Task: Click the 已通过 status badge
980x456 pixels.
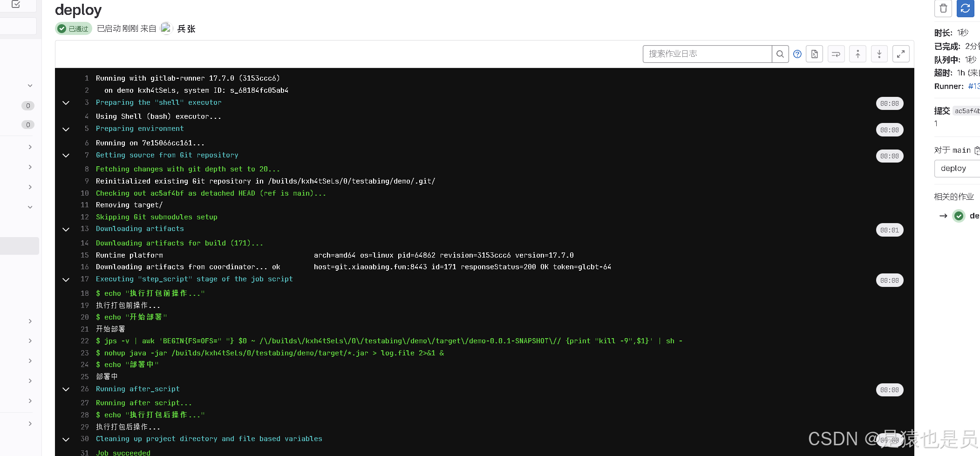Action: [74, 29]
